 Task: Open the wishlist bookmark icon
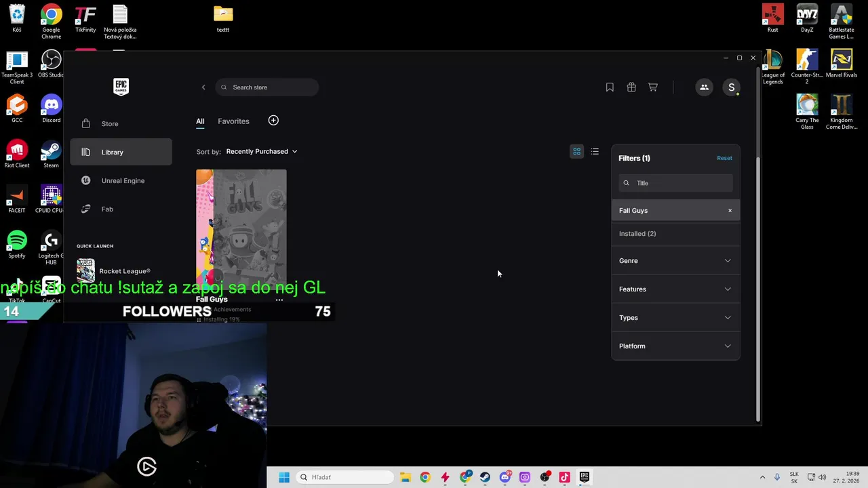[610, 87]
